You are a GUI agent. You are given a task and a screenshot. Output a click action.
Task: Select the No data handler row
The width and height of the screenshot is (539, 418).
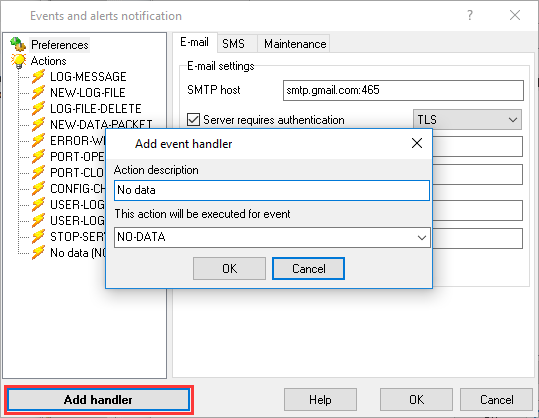click(x=77, y=253)
